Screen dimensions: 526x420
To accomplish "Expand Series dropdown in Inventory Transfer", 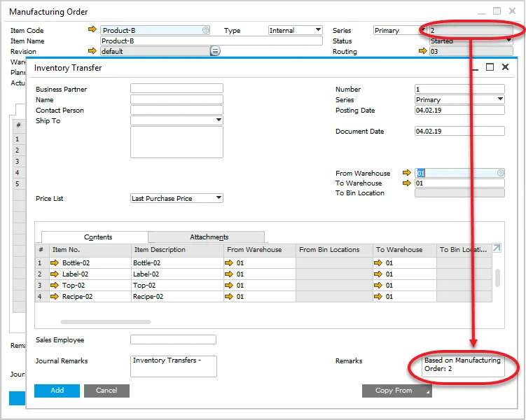I will [x=500, y=100].
